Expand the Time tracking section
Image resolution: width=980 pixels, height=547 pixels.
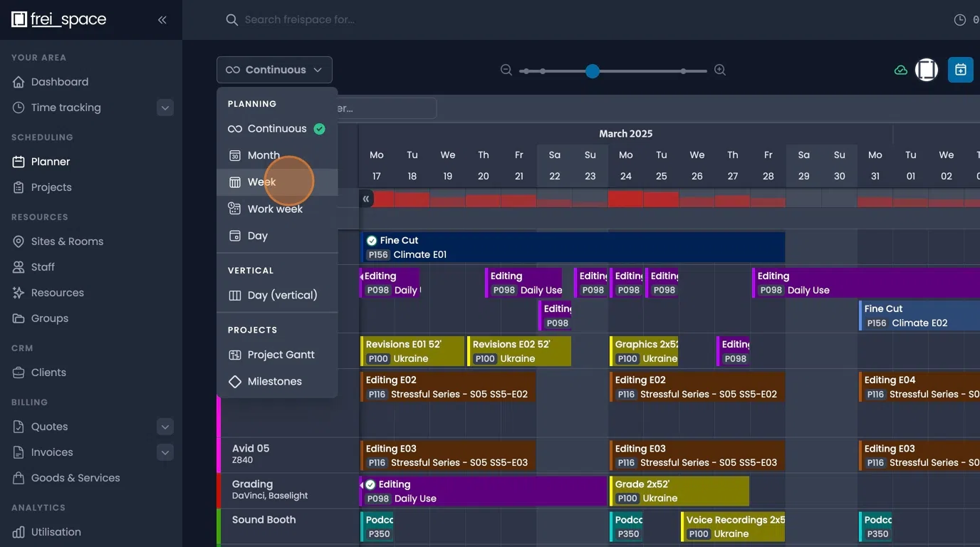[x=165, y=108]
